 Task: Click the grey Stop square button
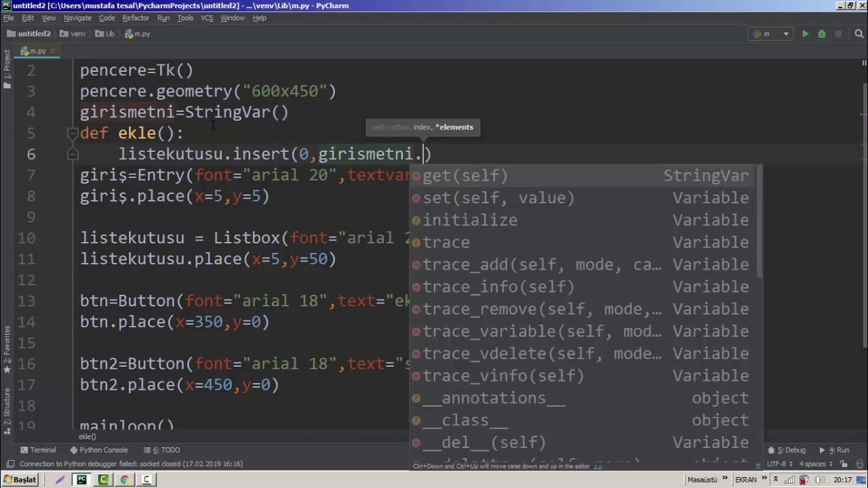click(x=838, y=34)
